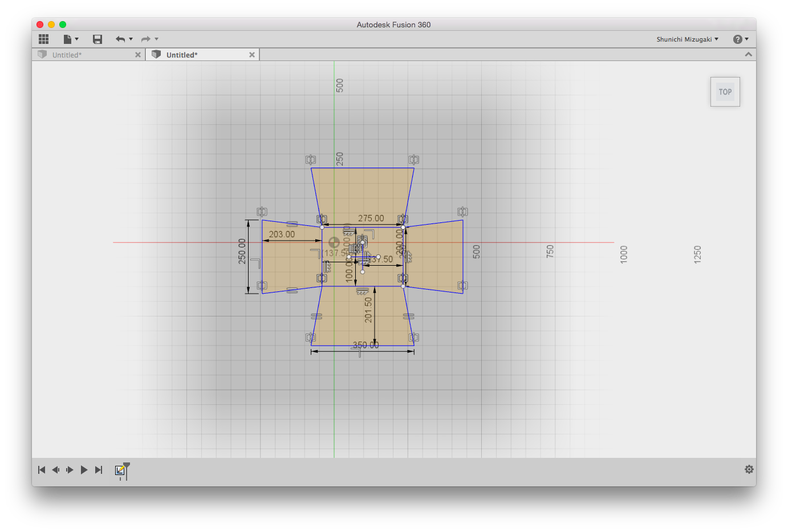This screenshot has width=788, height=532.
Task: Expand the File menu dropdown arrow
Action: tap(76, 39)
